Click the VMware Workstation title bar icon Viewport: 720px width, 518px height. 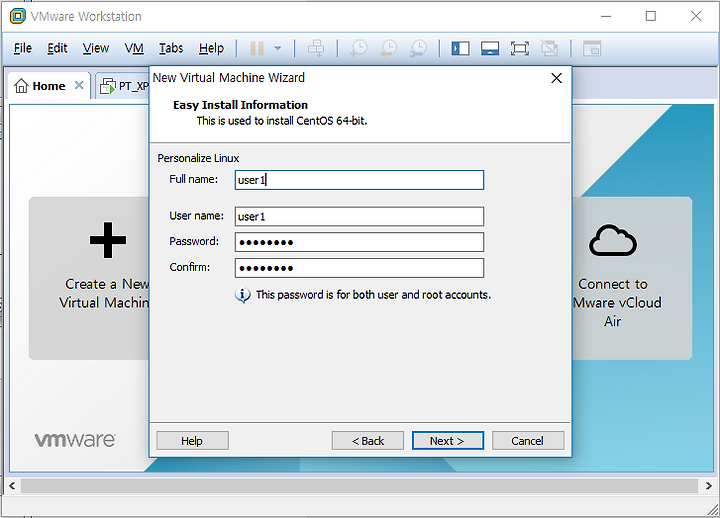click(18, 17)
